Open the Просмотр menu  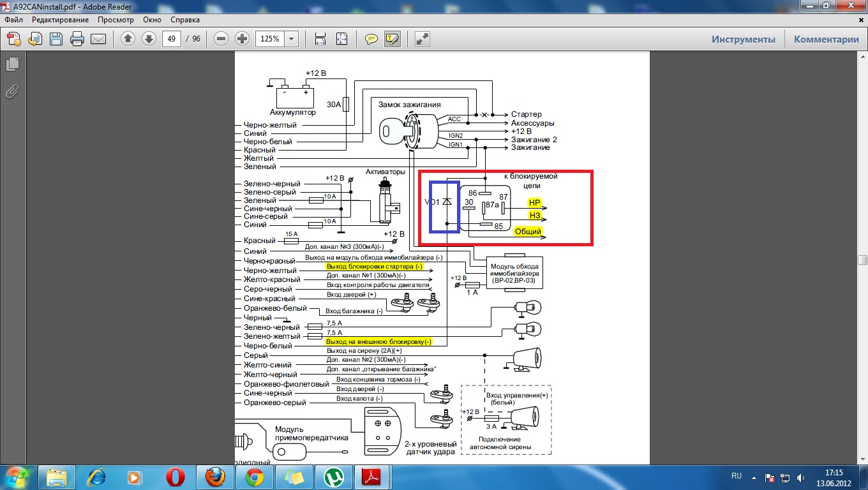[x=116, y=20]
